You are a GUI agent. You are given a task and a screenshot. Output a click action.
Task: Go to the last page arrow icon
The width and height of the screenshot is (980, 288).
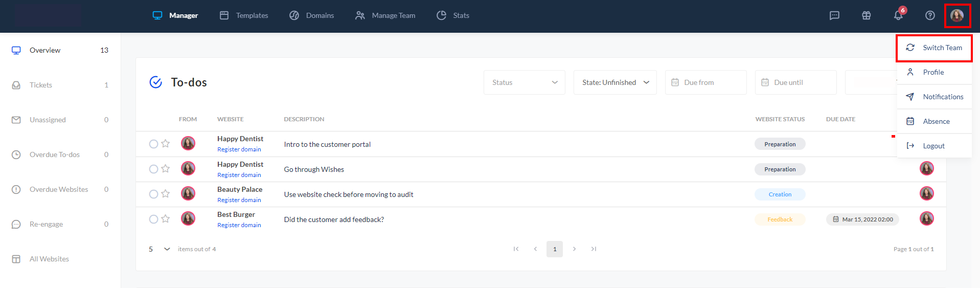[594, 249]
